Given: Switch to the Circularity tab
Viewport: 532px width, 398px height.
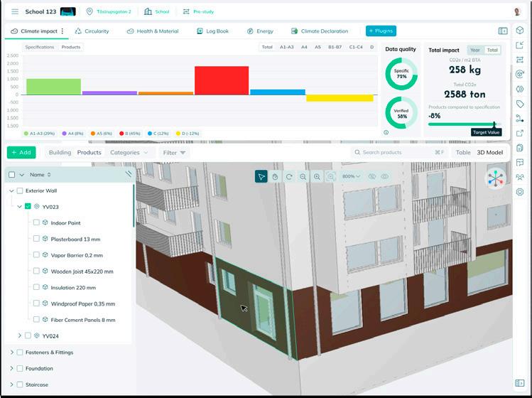Looking at the screenshot, I should pyautogui.click(x=92, y=31).
